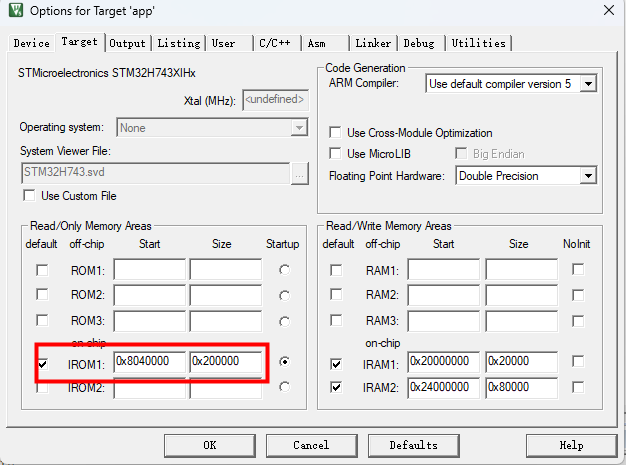The width and height of the screenshot is (626, 465).
Task: Toggle the Use MicroLIB checkbox
Action: pyautogui.click(x=335, y=154)
